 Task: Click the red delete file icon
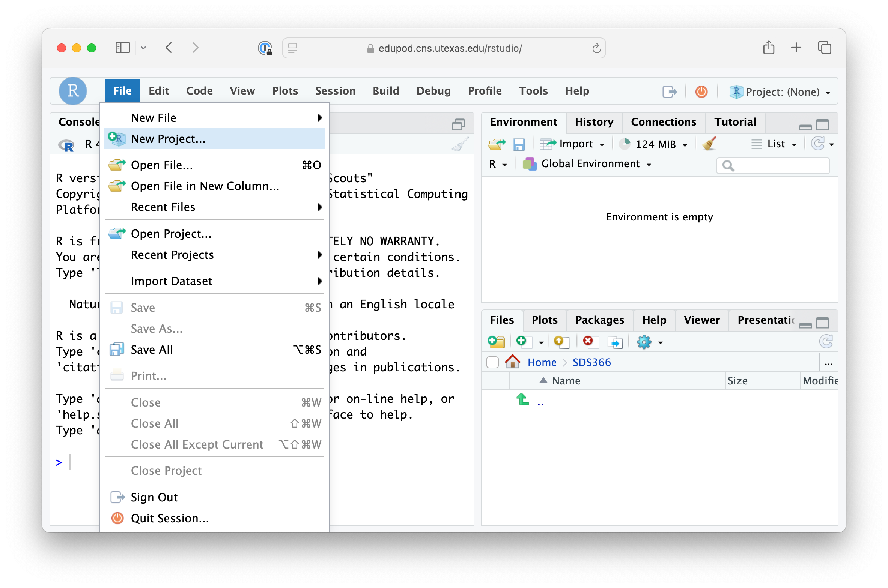point(588,341)
